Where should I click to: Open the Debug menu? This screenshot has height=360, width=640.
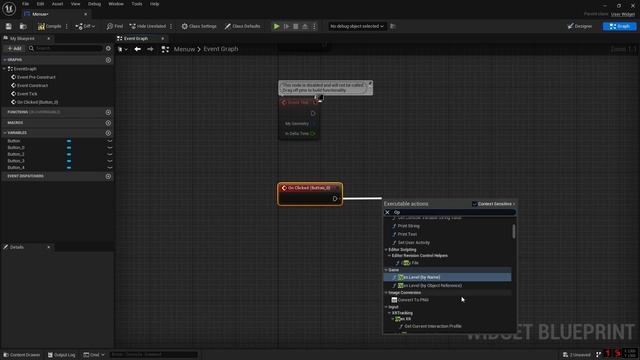(x=94, y=4)
